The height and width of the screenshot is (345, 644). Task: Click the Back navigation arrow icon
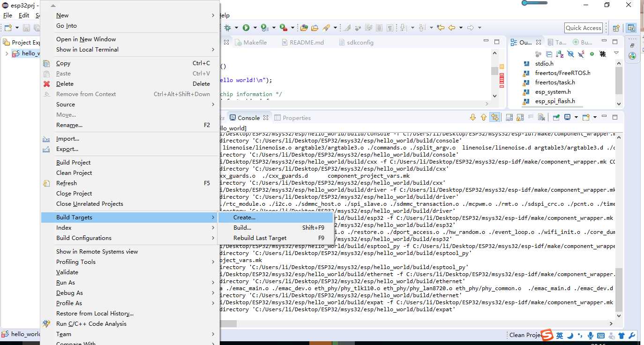(x=452, y=28)
